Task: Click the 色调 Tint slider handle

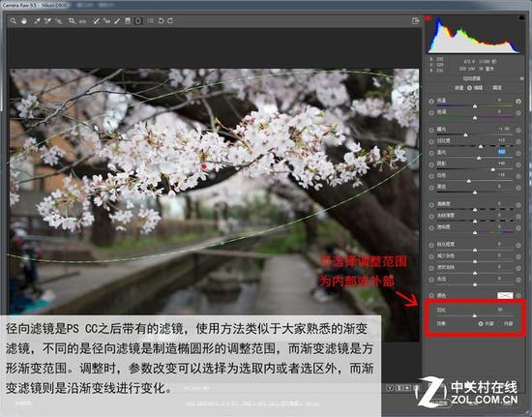Action: 475,118
